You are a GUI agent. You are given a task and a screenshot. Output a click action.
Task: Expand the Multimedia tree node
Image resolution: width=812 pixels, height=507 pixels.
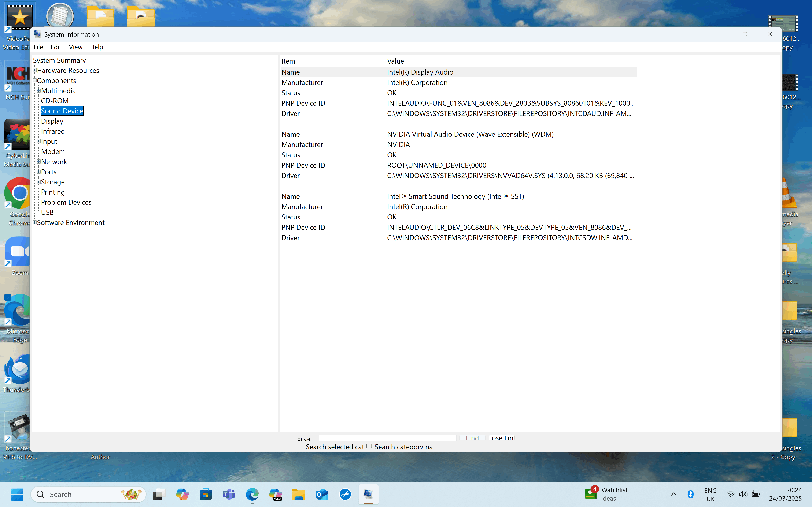click(38, 91)
